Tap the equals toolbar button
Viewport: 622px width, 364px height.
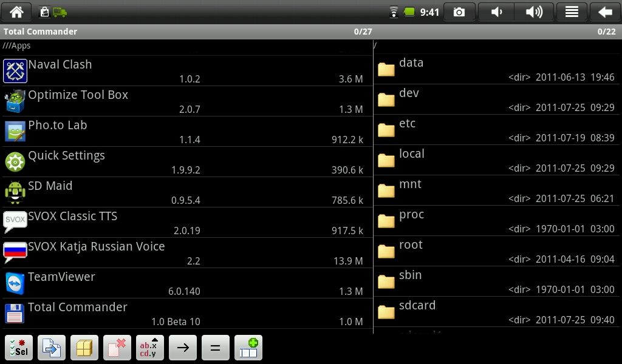[216, 348]
